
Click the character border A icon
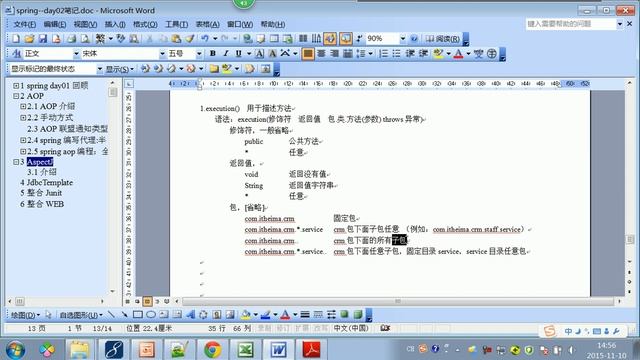[260, 53]
